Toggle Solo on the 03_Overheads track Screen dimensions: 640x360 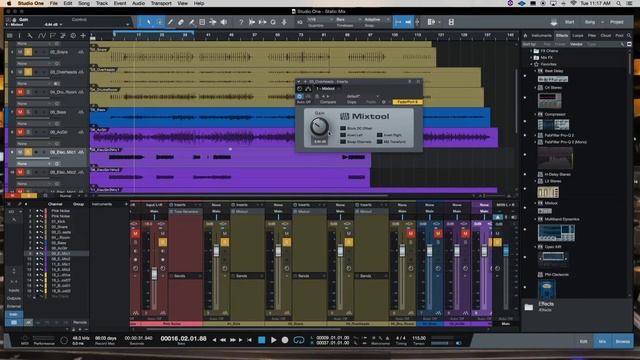click(x=28, y=72)
